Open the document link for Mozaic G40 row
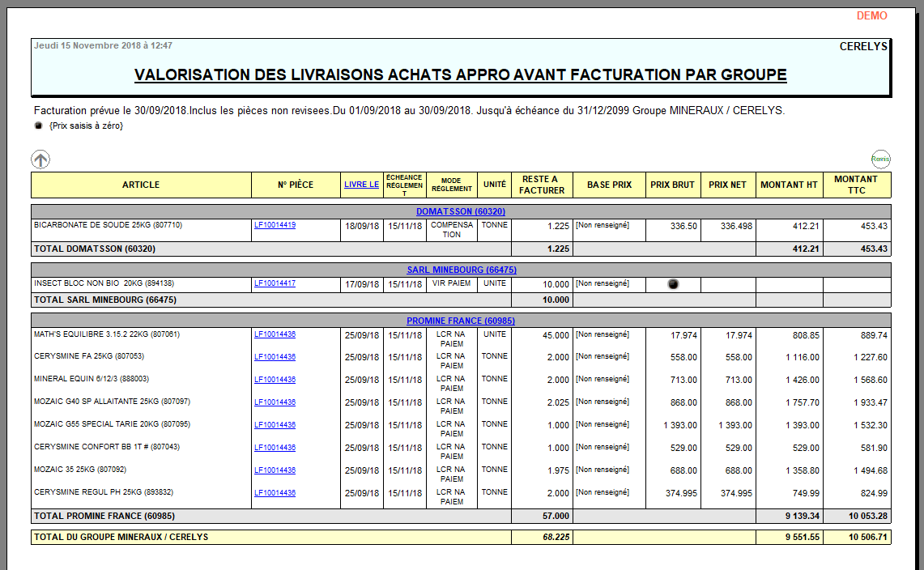The image size is (924, 570). pos(275,402)
